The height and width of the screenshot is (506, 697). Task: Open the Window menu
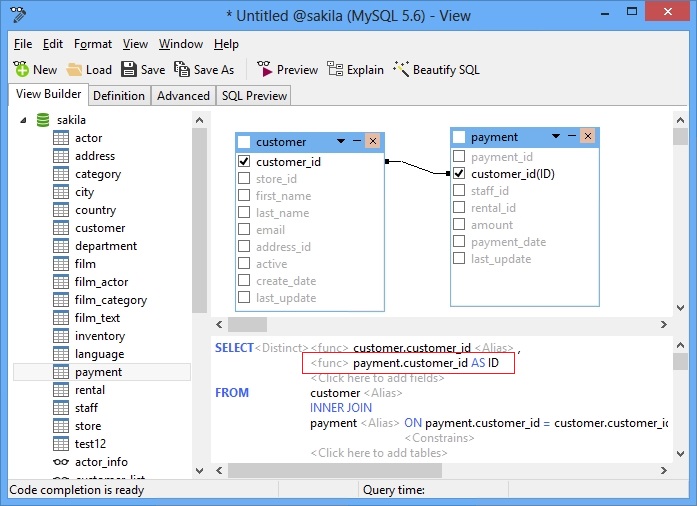pos(181,44)
